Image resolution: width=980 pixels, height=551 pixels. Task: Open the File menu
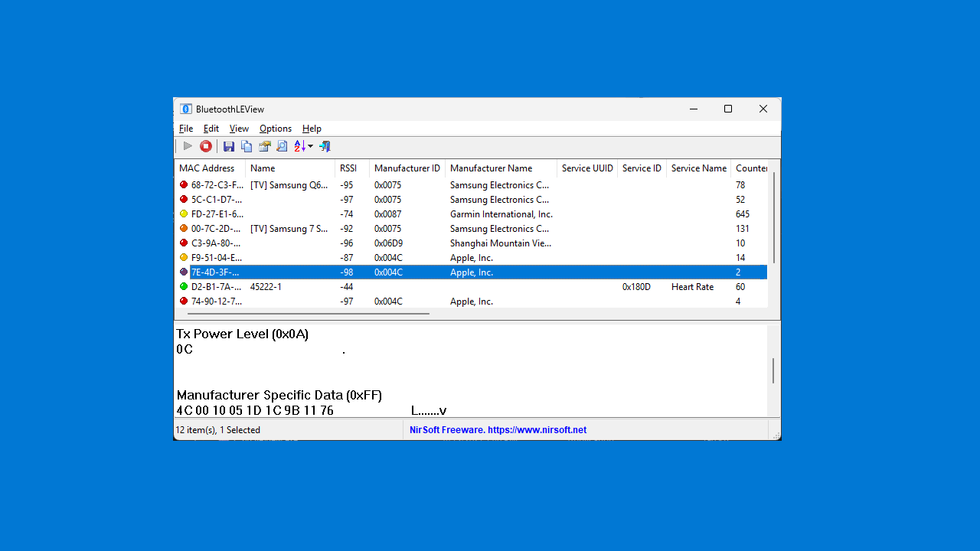coord(186,129)
